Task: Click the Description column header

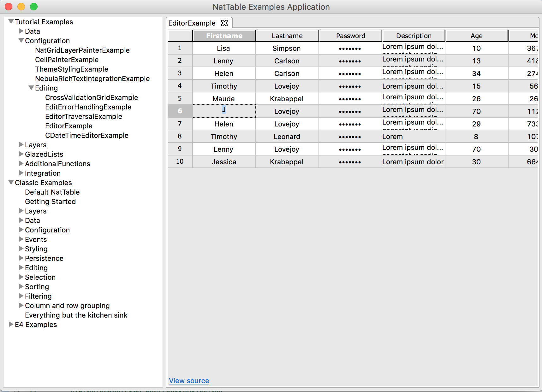Action: [414, 36]
